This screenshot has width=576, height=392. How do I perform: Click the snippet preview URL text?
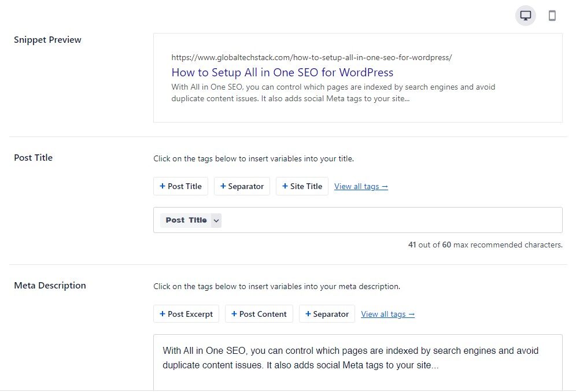pos(311,57)
